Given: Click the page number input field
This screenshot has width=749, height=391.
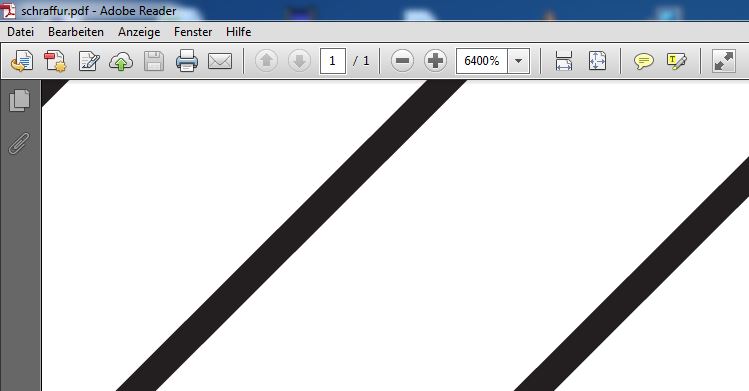Looking at the screenshot, I should [x=332, y=61].
